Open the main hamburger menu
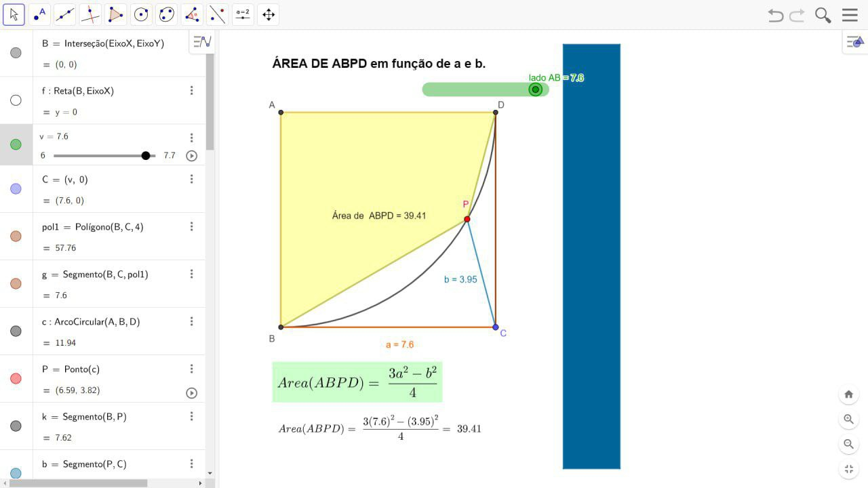 pos(850,15)
